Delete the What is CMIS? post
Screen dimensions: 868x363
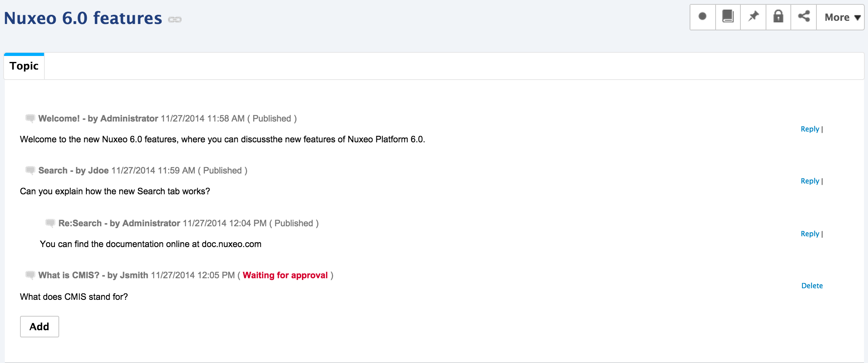pyautogui.click(x=812, y=286)
